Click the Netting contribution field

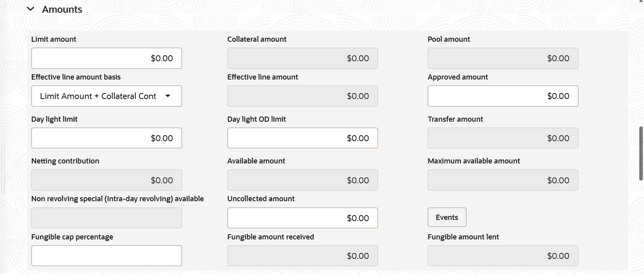coord(106,180)
